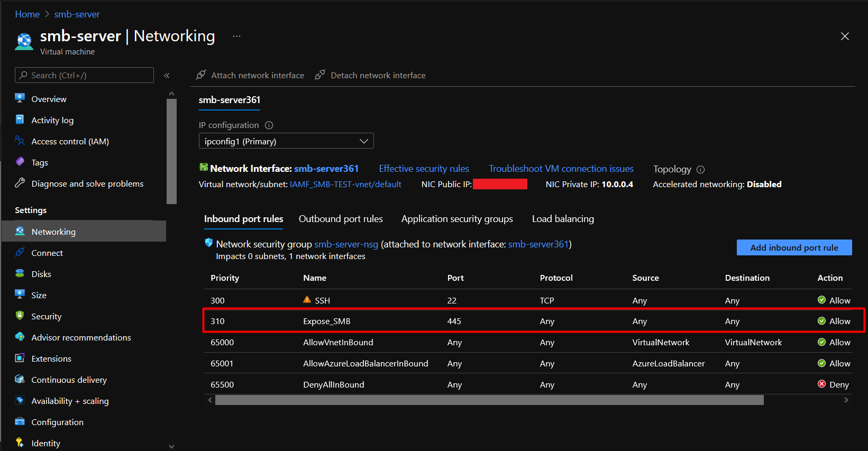Click the Networking icon in Settings

20,231
